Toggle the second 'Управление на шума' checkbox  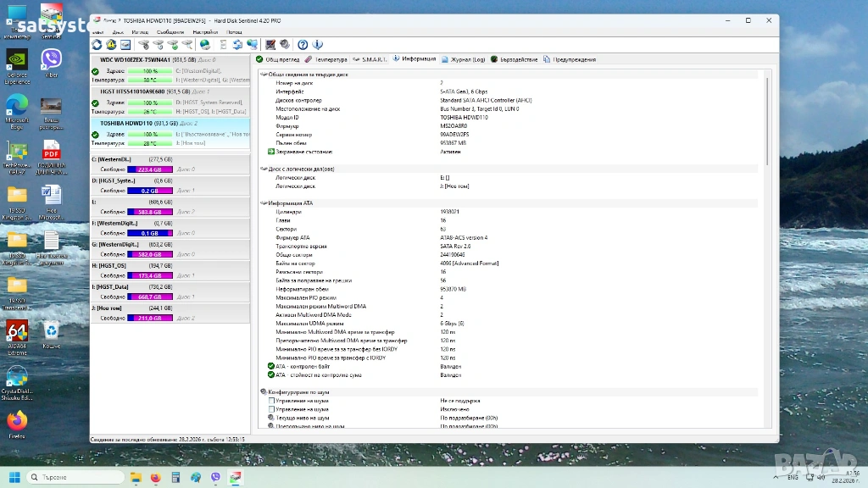(270, 409)
